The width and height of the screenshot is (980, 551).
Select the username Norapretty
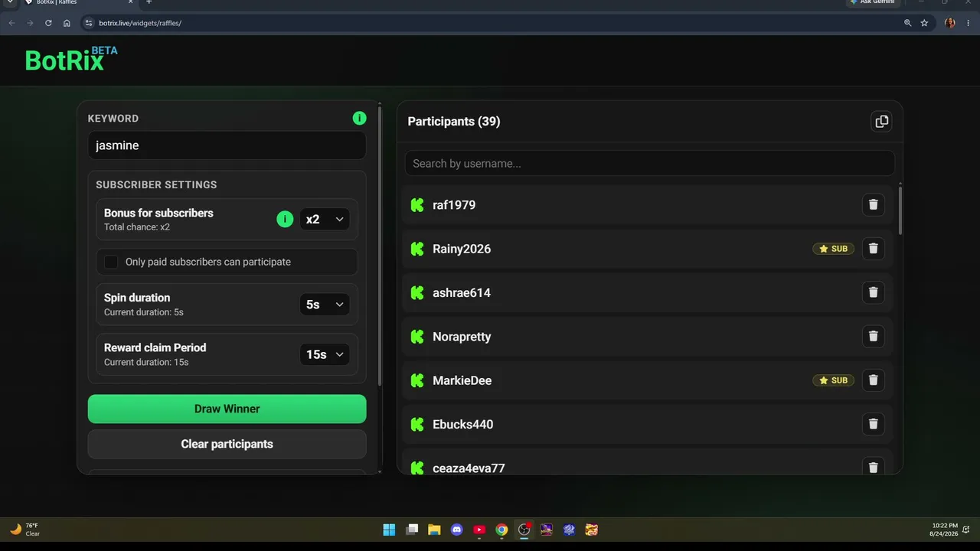pyautogui.click(x=462, y=337)
